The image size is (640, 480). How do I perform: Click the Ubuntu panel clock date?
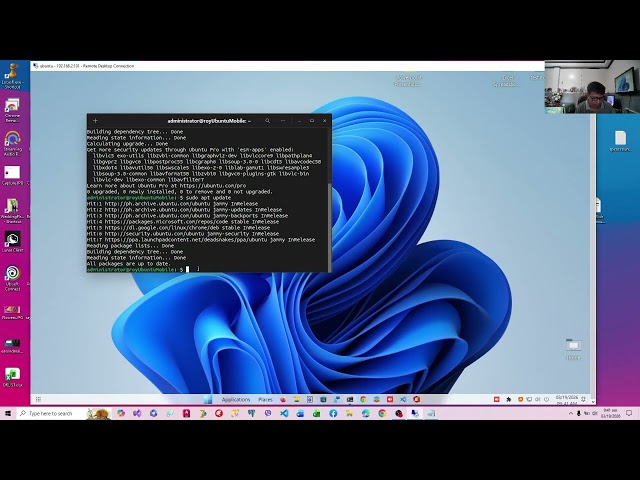pos(566,400)
